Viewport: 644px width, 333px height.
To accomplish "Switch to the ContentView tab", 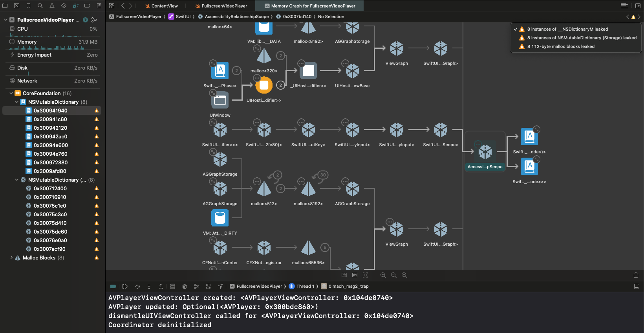I will pyautogui.click(x=164, y=6).
